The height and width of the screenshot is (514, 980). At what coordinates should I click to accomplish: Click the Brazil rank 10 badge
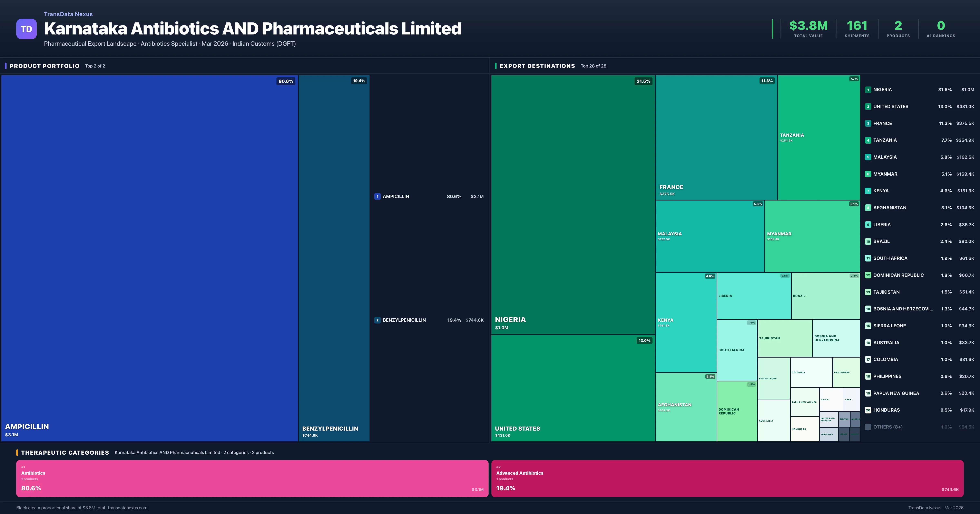(x=868, y=241)
